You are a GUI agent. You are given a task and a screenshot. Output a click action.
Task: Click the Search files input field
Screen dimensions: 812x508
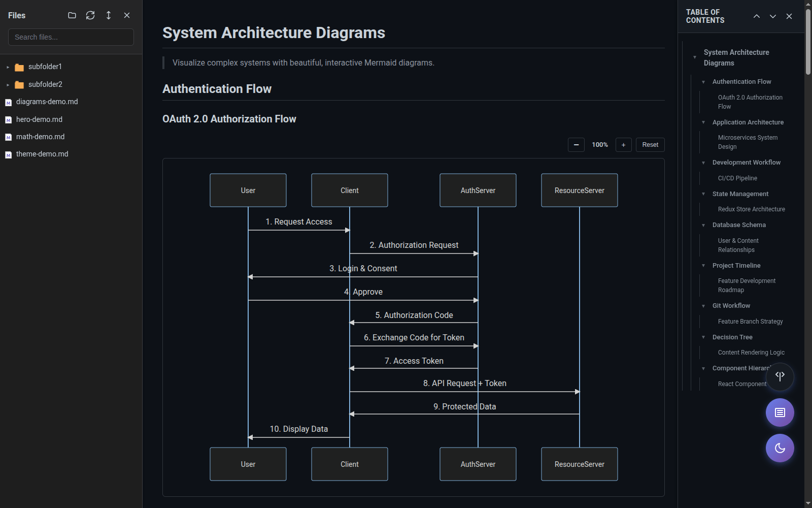tap(71, 37)
